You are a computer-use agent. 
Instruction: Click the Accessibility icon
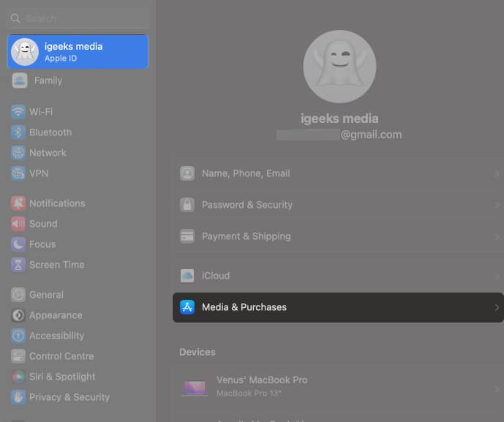point(18,336)
